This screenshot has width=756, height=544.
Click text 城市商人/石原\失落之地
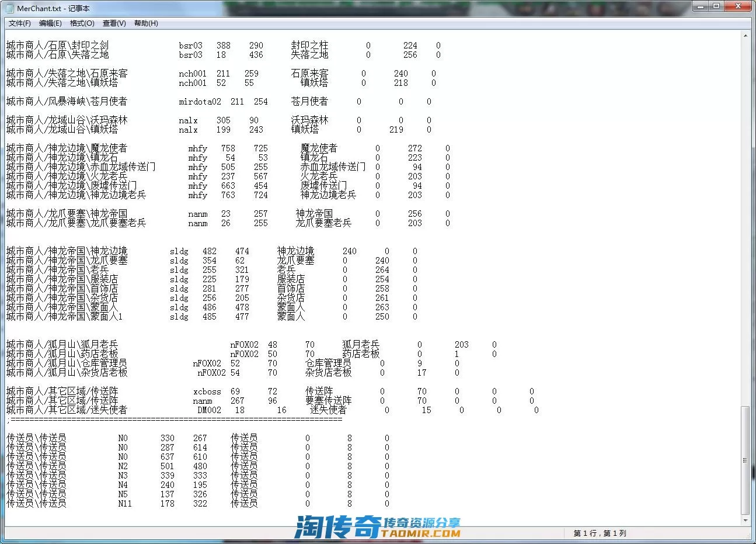(x=57, y=55)
